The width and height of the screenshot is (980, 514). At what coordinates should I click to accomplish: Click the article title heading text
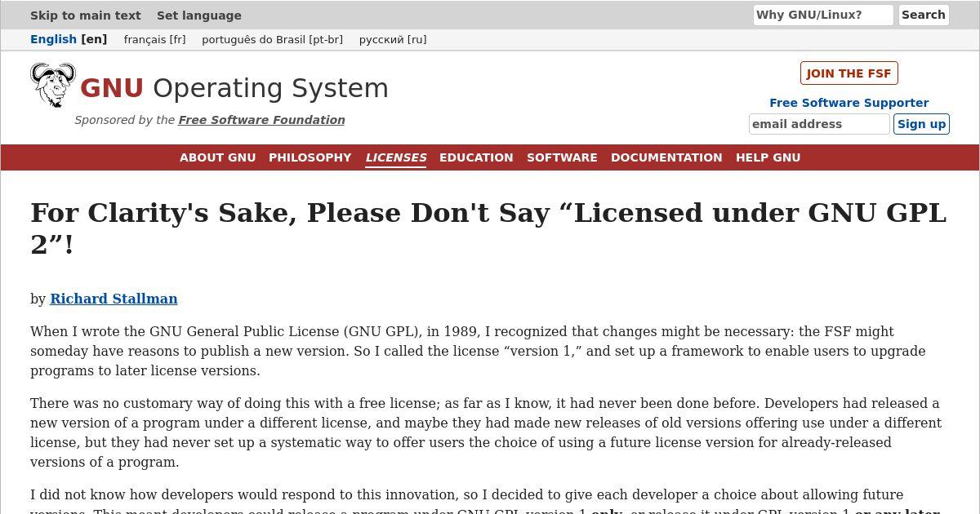pyautogui.click(x=488, y=228)
